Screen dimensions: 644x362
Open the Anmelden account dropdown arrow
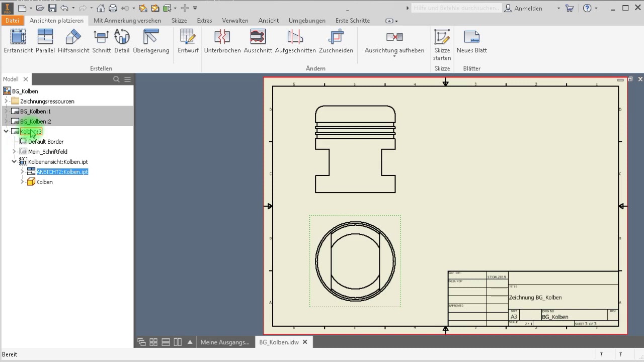[x=558, y=8]
